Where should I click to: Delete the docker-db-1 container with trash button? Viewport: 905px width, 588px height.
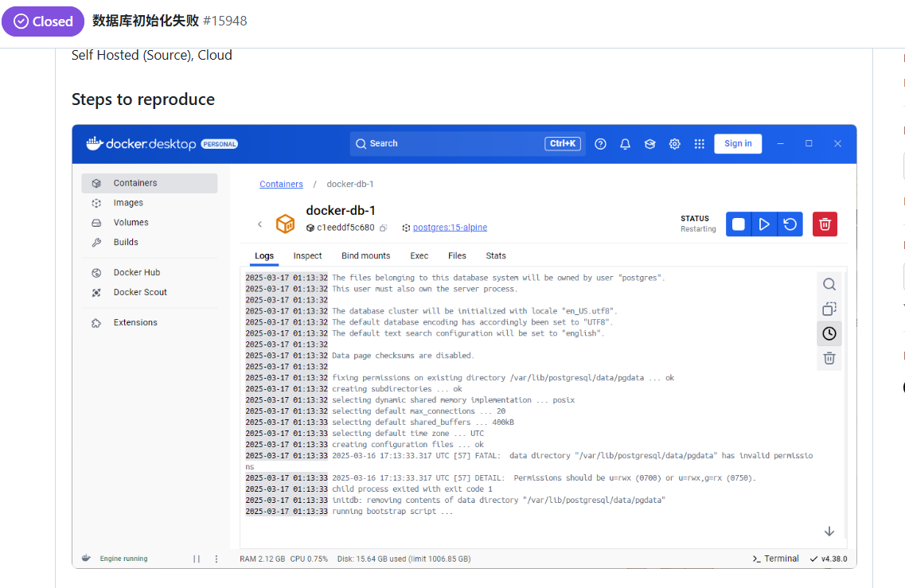(x=825, y=224)
